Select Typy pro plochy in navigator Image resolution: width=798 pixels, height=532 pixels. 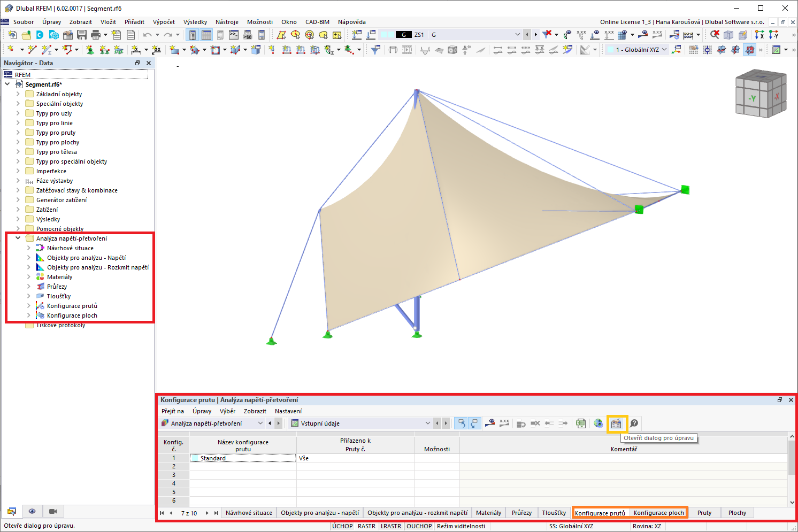click(58, 142)
